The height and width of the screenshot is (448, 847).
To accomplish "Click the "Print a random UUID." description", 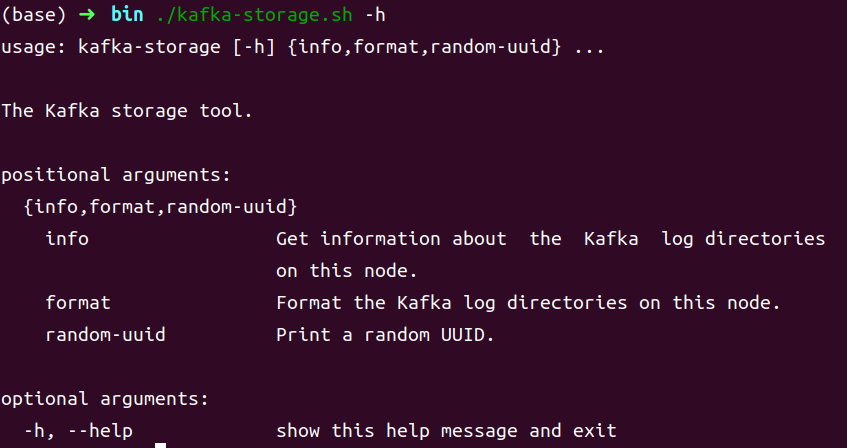I will pyautogui.click(x=386, y=335).
